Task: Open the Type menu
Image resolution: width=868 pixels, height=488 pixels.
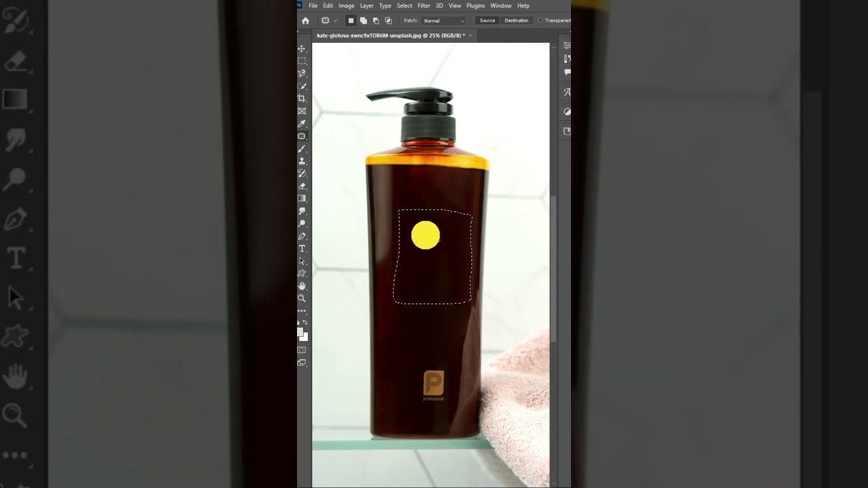Action: click(385, 5)
